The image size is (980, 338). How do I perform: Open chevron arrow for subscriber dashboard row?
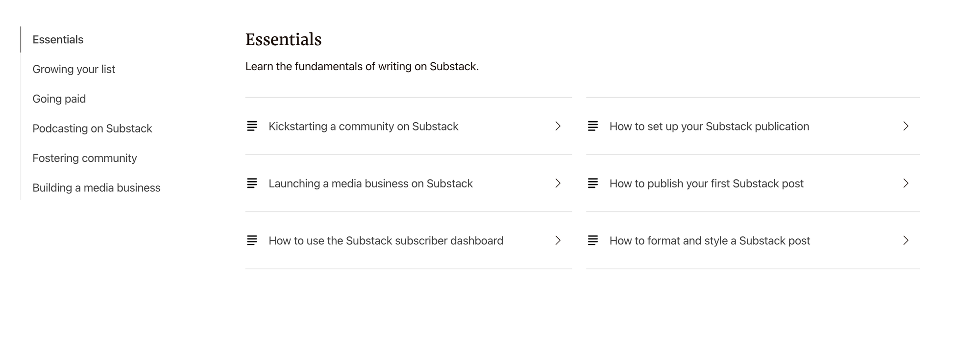click(x=558, y=240)
